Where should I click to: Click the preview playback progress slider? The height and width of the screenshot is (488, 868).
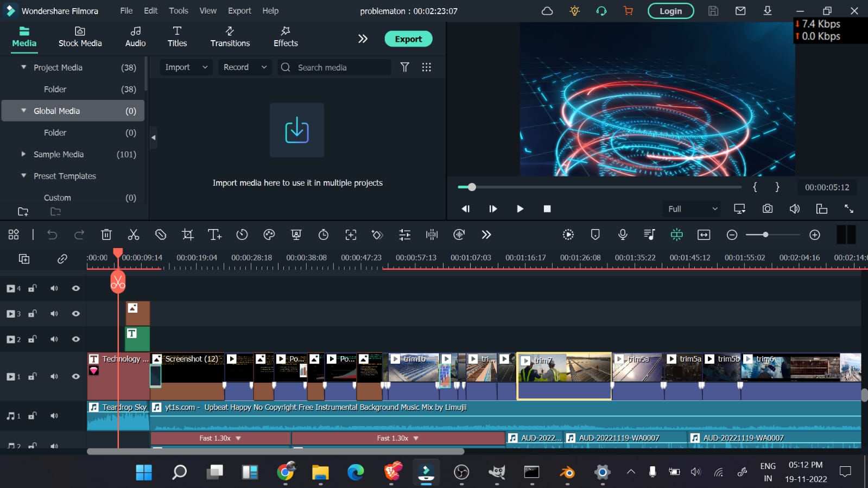(600, 187)
